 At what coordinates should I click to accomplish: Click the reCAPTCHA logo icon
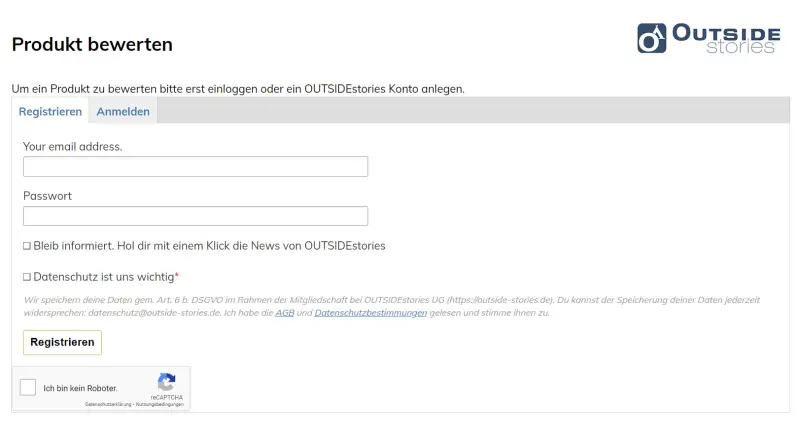166,382
